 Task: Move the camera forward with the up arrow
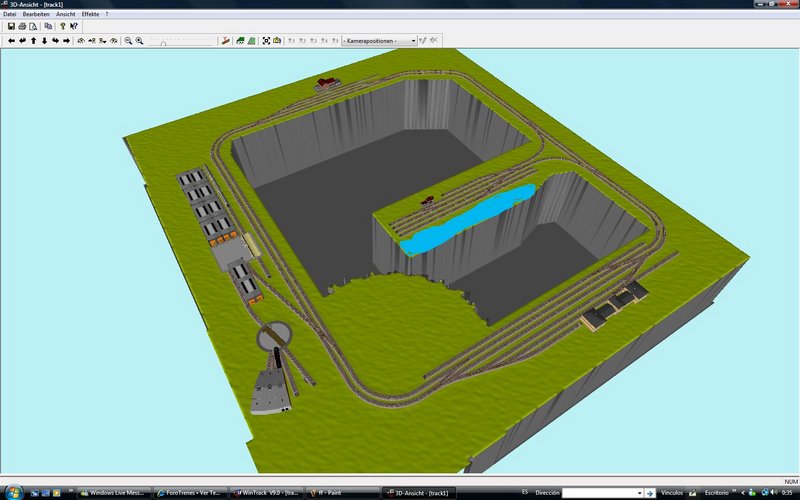coord(33,40)
